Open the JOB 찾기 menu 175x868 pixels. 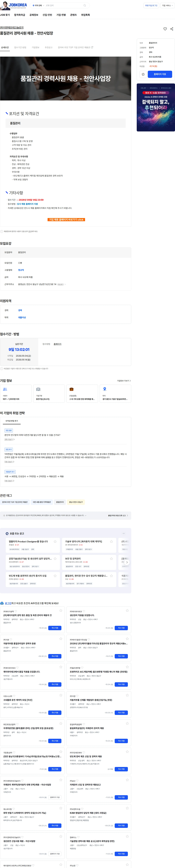[x=5, y=15]
